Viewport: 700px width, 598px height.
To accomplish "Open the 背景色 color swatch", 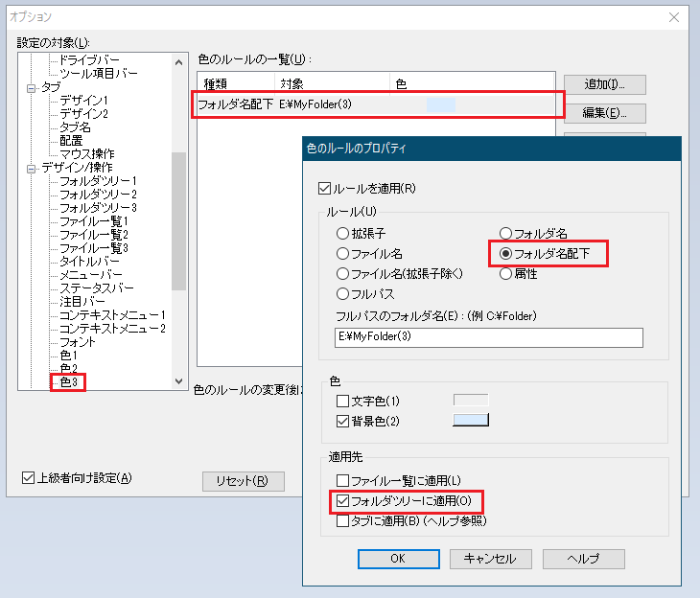I will click(x=470, y=420).
